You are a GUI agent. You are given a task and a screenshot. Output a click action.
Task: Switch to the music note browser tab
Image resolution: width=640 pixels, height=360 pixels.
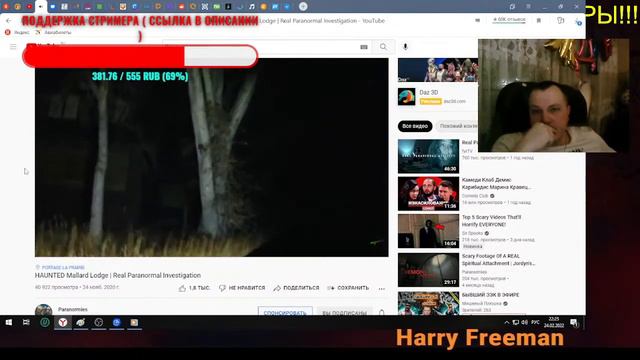(252, 7)
